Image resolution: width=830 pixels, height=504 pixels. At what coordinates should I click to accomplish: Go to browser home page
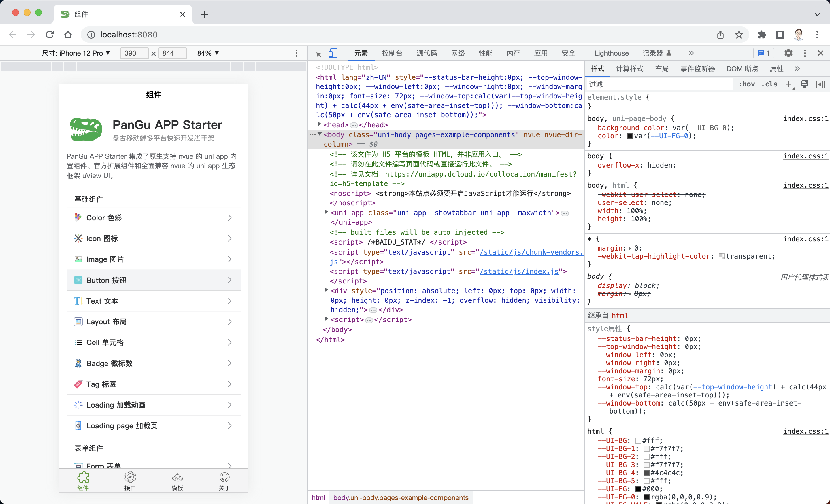68,35
